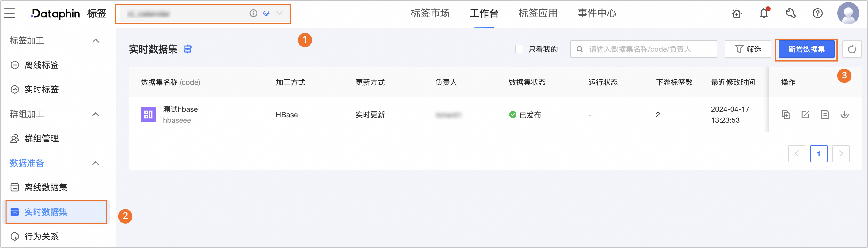Collapse the 群组加工 sidebar section
Viewport: 868px width, 248px height.
[x=96, y=115]
